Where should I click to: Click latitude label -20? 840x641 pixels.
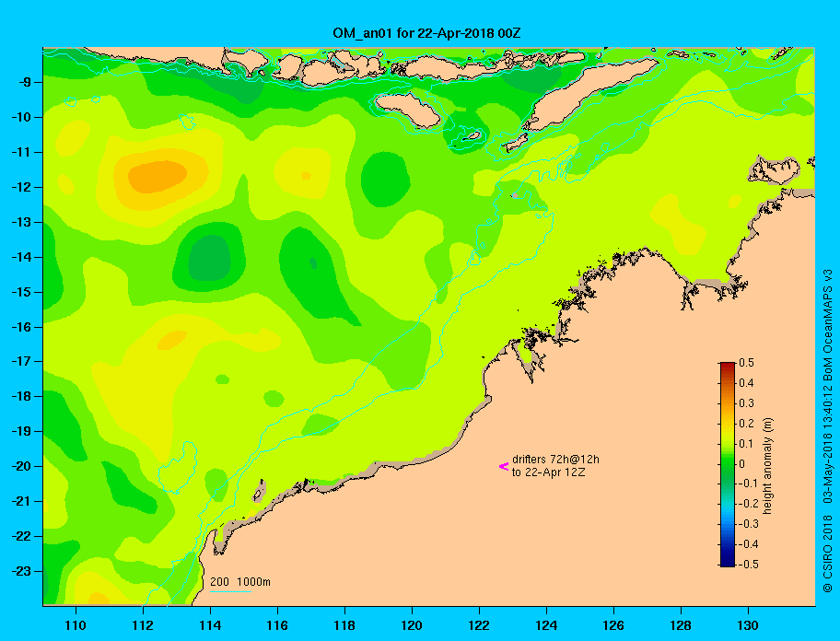point(20,466)
